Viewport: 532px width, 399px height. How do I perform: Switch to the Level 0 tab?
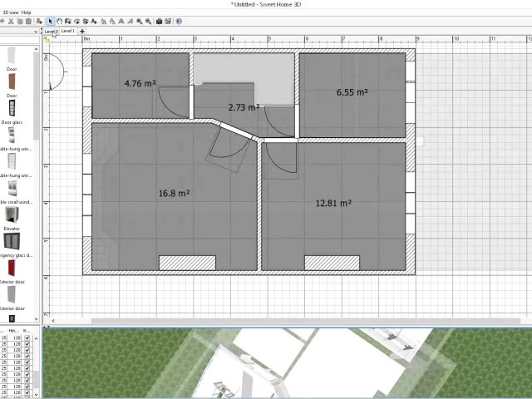point(51,31)
